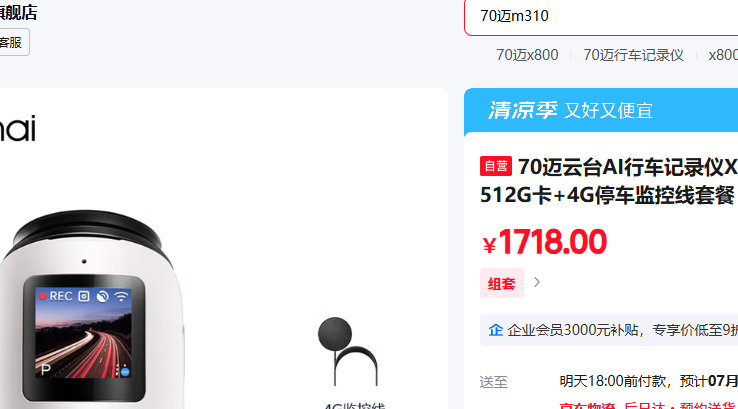Viewport: 738px width, 409px height.
Task: Open the 旗舰店 store name link
Action: tap(18, 13)
